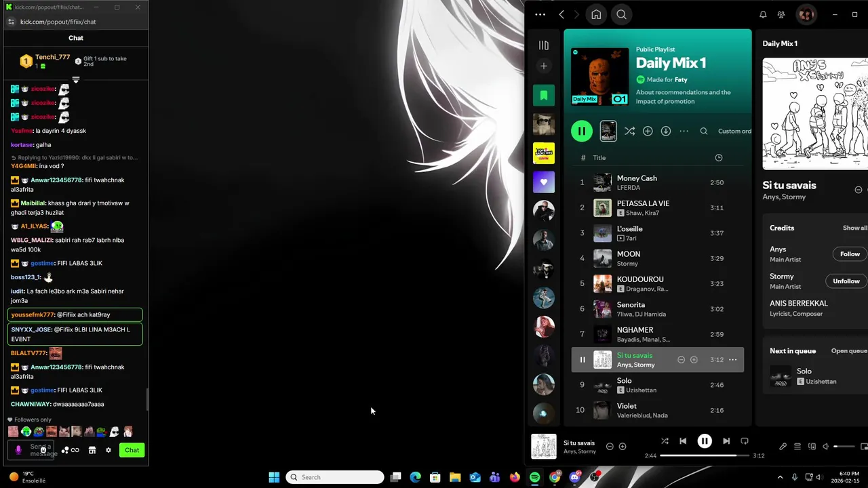The image size is (868, 488).
Task: Select KOUDOUROU track row
Action: coord(657,283)
